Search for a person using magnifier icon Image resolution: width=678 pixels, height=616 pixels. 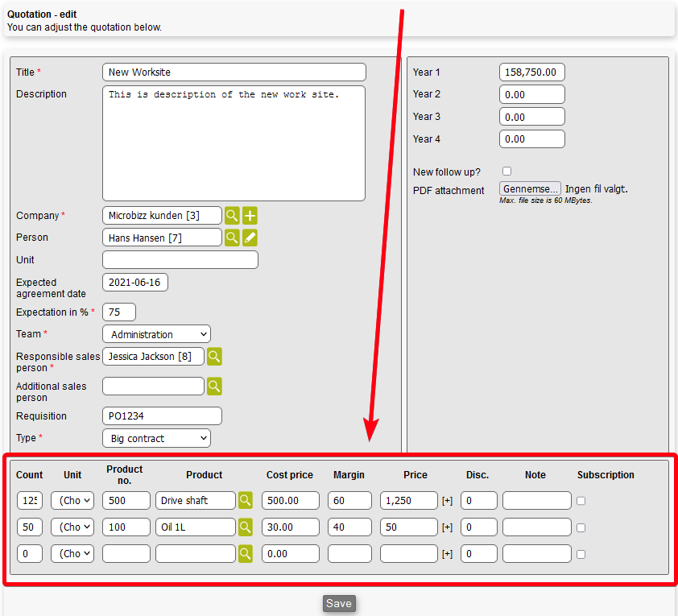[232, 238]
